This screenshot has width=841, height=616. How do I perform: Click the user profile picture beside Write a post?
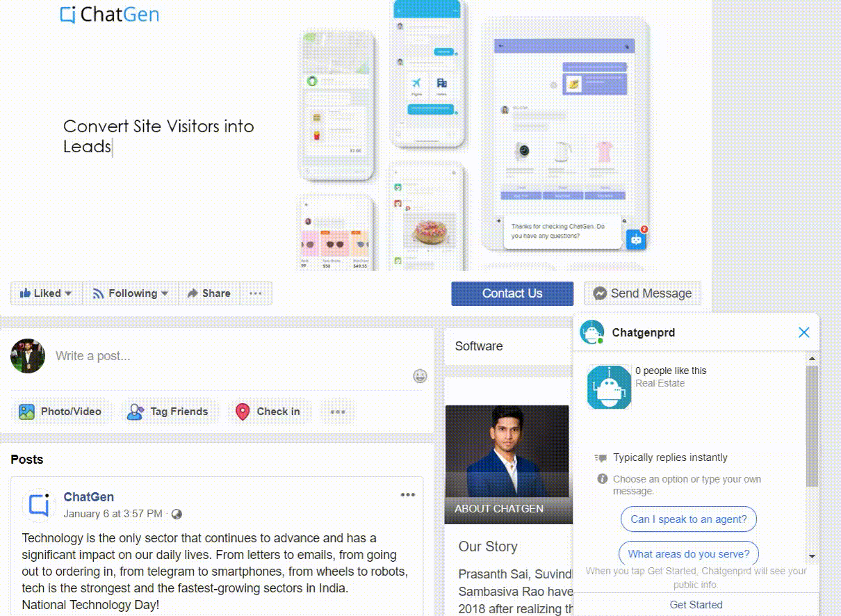[x=28, y=356]
